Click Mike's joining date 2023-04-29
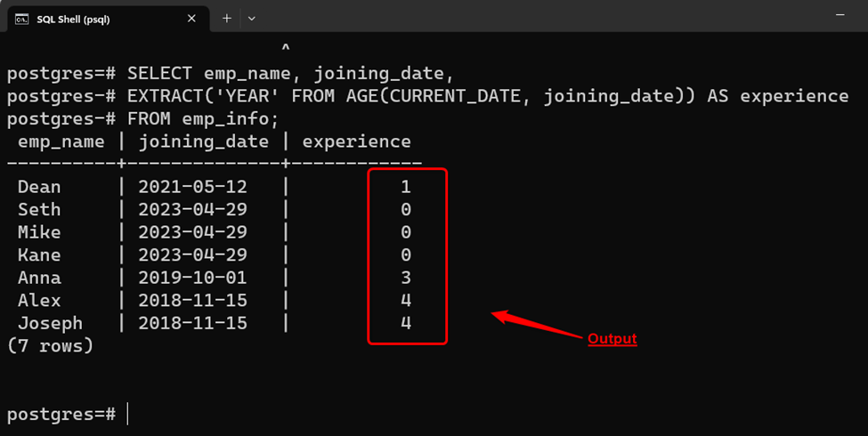Image resolution: width=868 pixels, height=436 pixels. pyautogui.click(x=192, y=232)
